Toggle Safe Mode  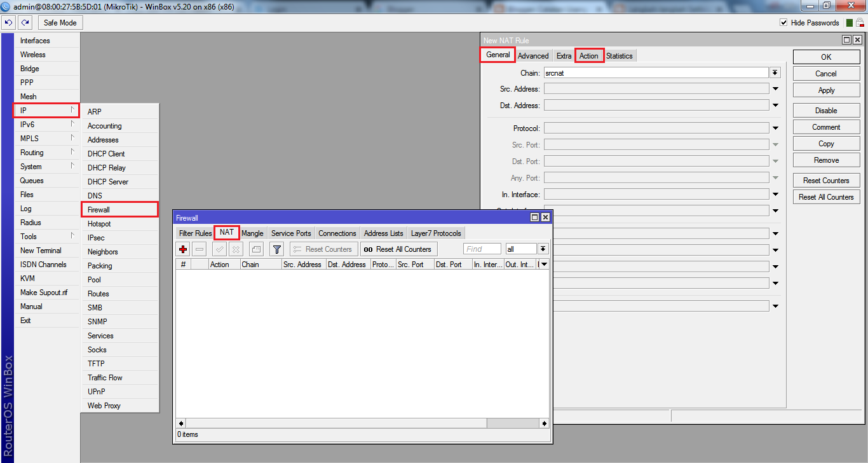point(60,23)
